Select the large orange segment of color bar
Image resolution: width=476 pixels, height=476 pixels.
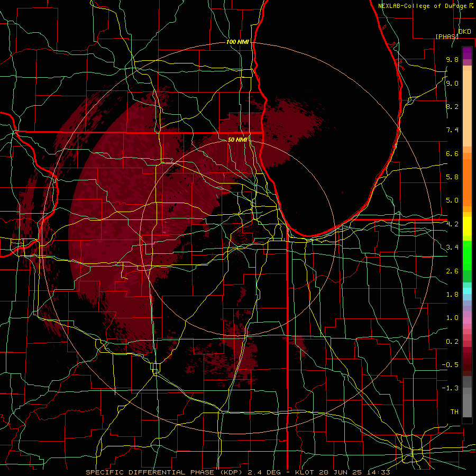click(x=467, y=182)
